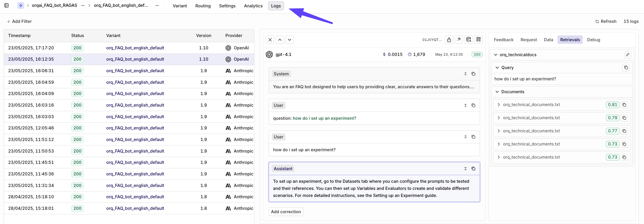Open the log row at 23/05/2025, 17:17:20
644x224 pixels.
129,48
